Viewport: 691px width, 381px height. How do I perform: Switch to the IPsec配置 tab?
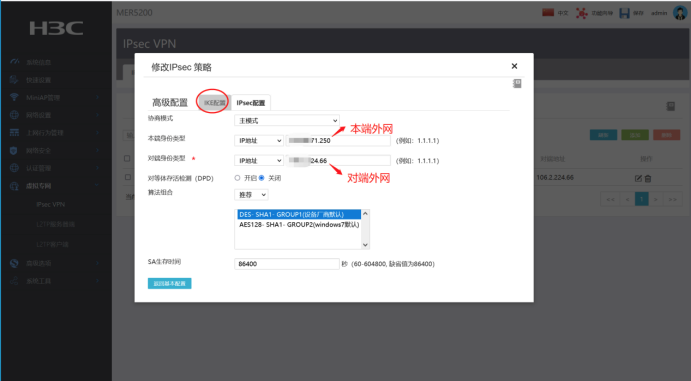pyautogui.click(x=251, y=103)
